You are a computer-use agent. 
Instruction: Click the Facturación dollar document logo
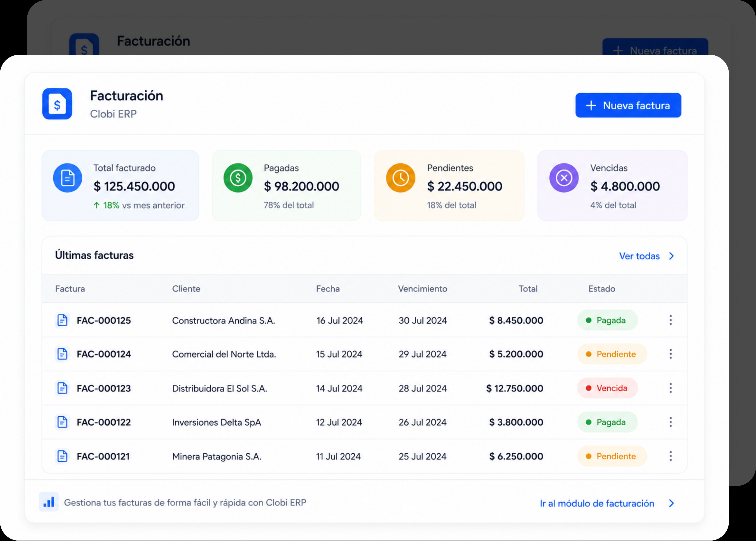(57, 104)
